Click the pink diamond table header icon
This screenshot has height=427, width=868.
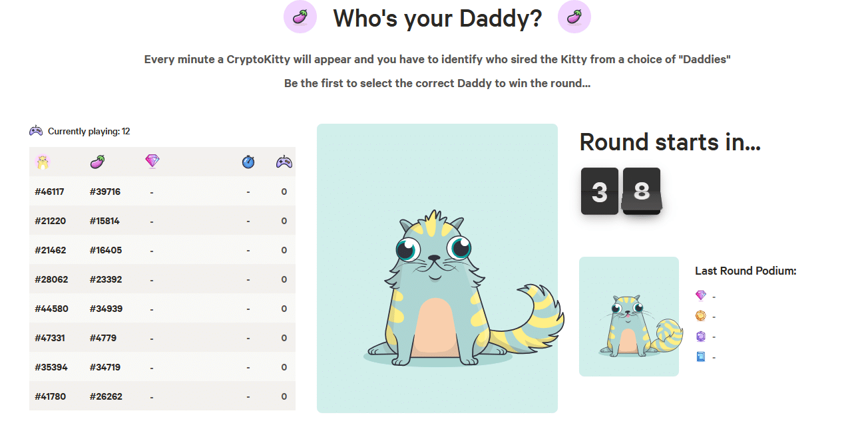[x=152, y=161]
